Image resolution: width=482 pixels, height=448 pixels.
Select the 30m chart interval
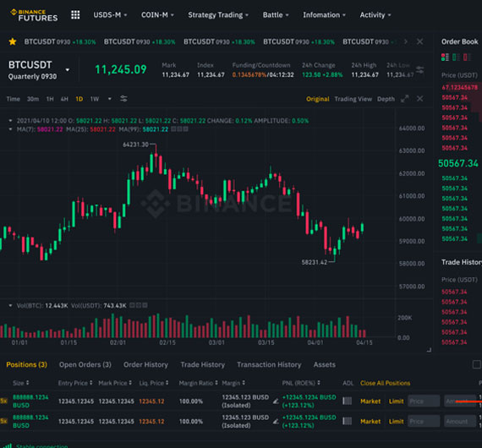click(33, 99)
